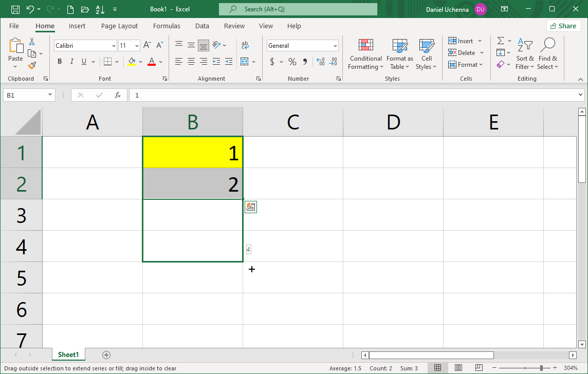Screen dimensions: 588x374
Task: Click the Insert Function fx icon
Action: [x=118, y=95]
